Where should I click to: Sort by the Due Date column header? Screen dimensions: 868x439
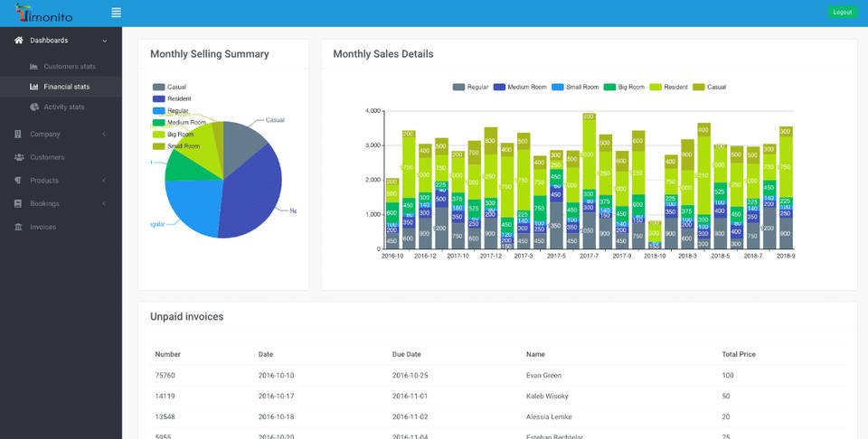(410, 355)
